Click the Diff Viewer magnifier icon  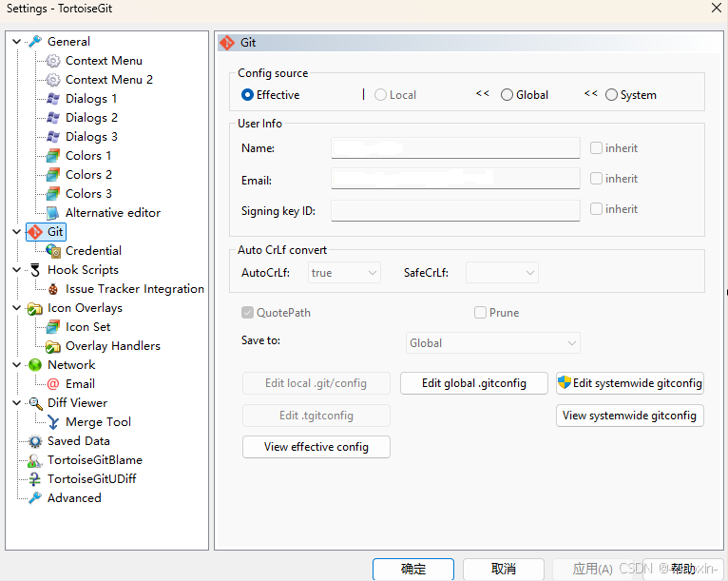35,403
